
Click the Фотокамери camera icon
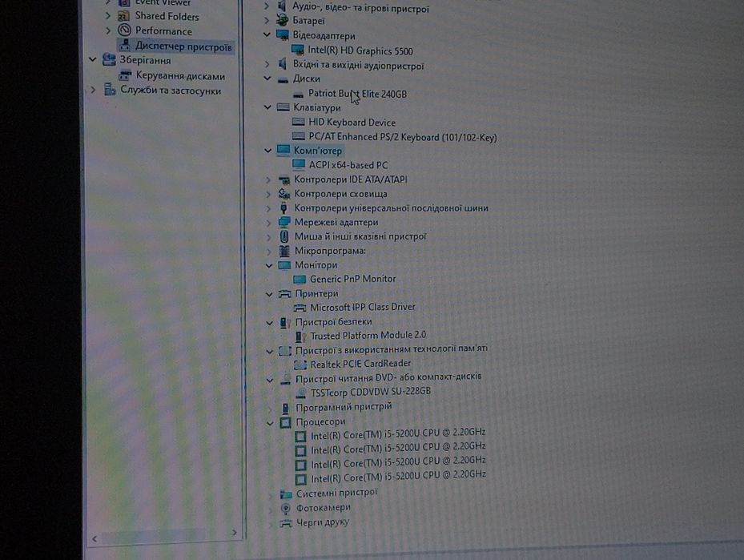pos(286,508)
